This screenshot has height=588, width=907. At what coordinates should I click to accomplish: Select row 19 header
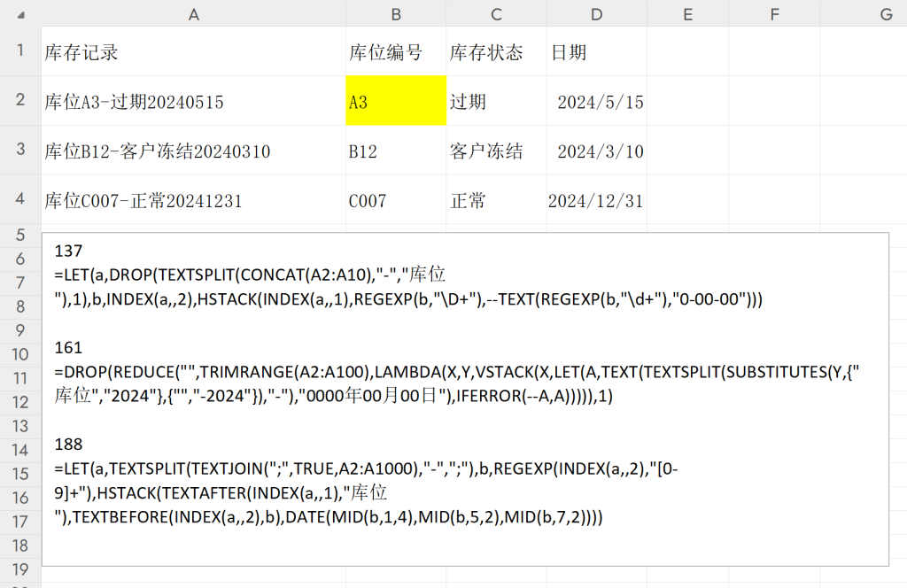click(x=20, y=569)
